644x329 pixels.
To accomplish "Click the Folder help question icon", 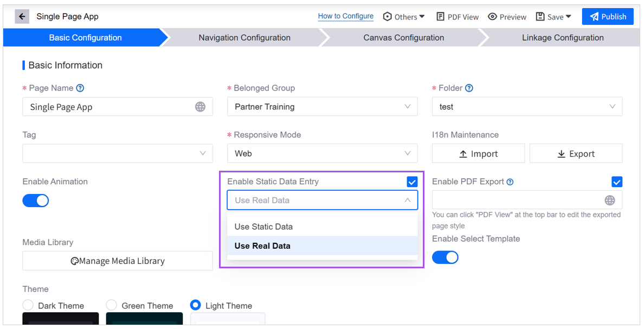I will [x=469, y=88].
